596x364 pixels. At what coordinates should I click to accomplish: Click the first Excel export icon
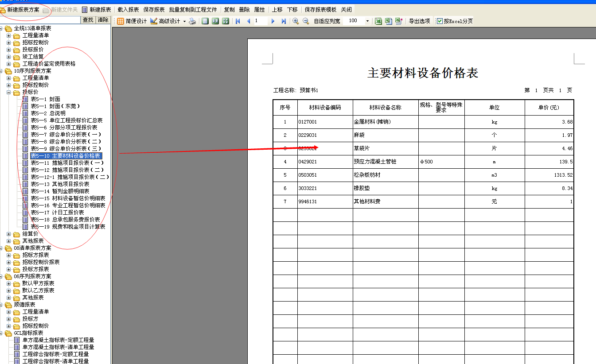click(x=378, y=21)
